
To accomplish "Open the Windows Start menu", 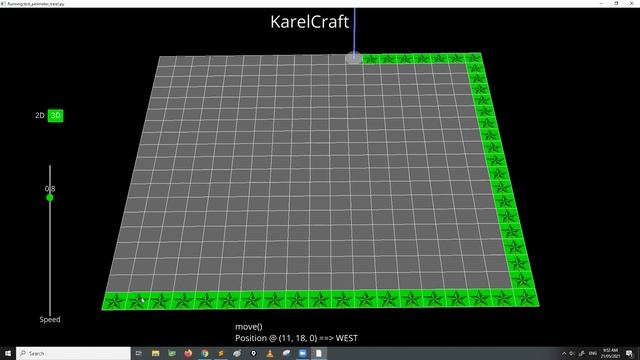I will [x=8, y=353].
